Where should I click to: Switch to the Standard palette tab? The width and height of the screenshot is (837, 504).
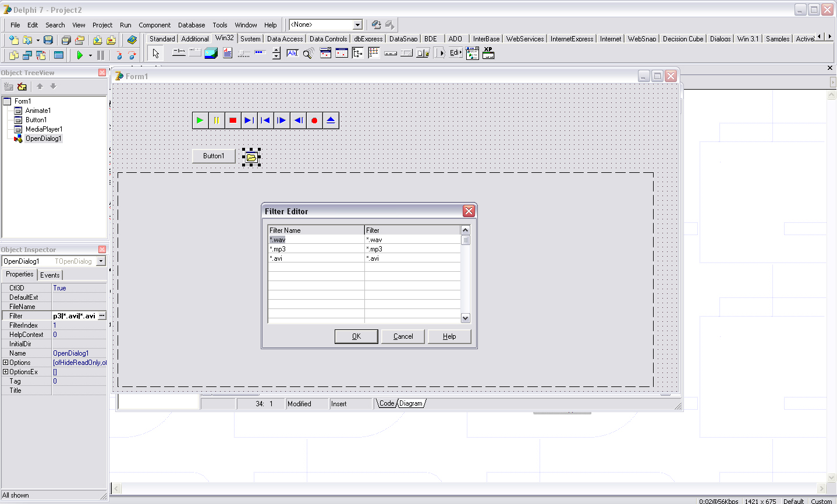[x=162, y=39]
